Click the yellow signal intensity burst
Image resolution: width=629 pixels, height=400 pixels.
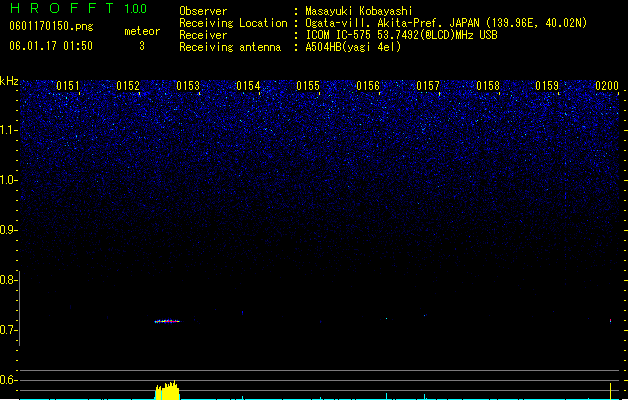[167, 390]
